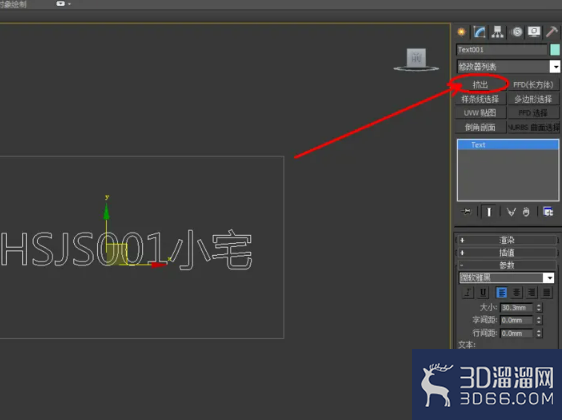Viewport: 562px width, 420px height.
Task: Click the ViewCube front face
Action: click(x=416, y=57)
